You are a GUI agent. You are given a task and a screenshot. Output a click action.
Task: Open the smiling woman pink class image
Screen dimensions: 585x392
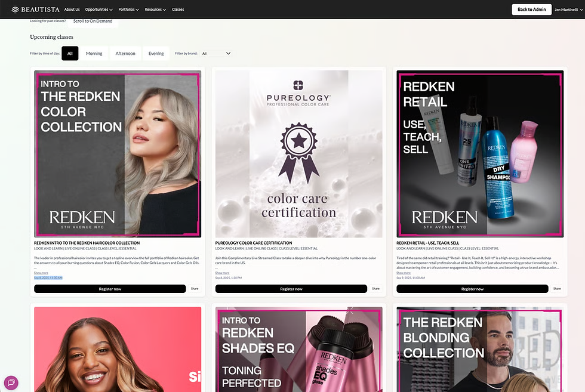point(118,350)
